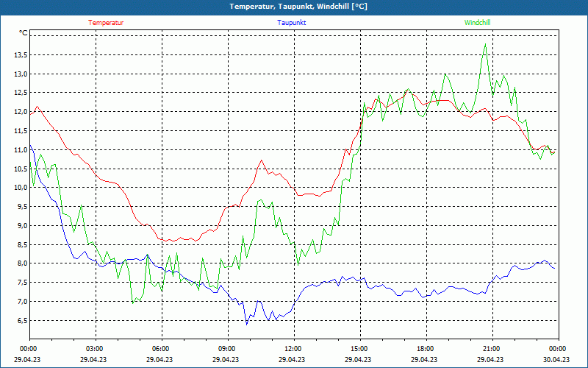
Task: Click the '03:00' time label on the x-axis
Action: pos(94,349)
